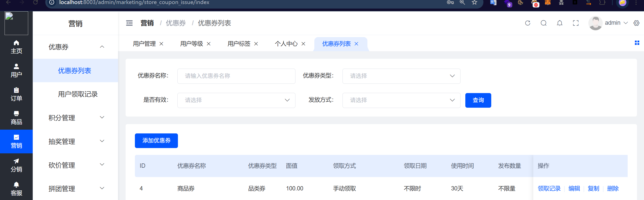Viewport: 644px width, 200px height.
Task: Click the admin avatar picture
Action: [595, 23]
